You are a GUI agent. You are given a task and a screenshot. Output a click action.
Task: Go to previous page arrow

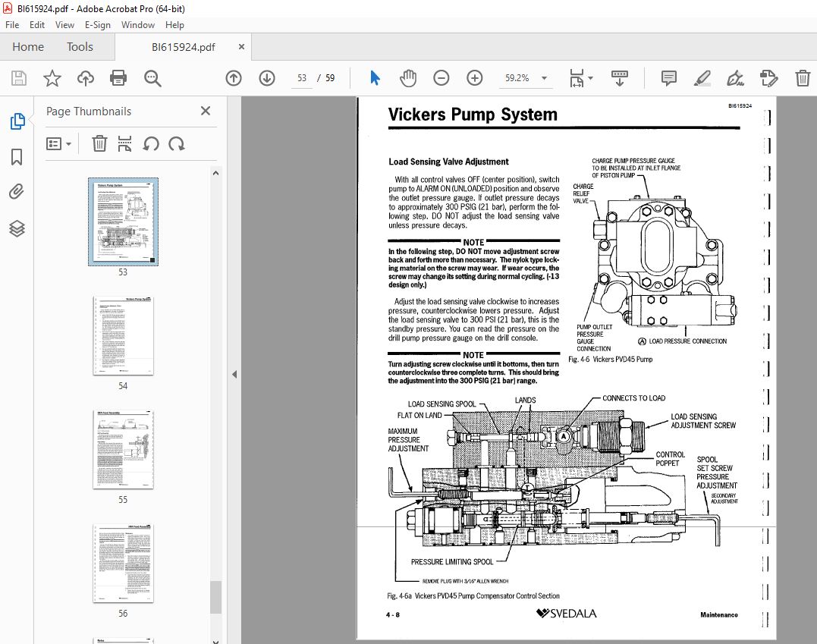coord(234,78)
